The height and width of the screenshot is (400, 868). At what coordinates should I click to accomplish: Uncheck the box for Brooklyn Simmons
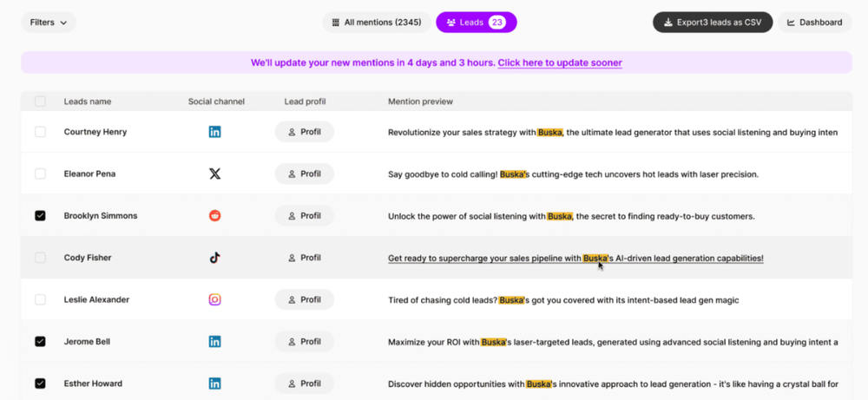click(x=40, y=216)
